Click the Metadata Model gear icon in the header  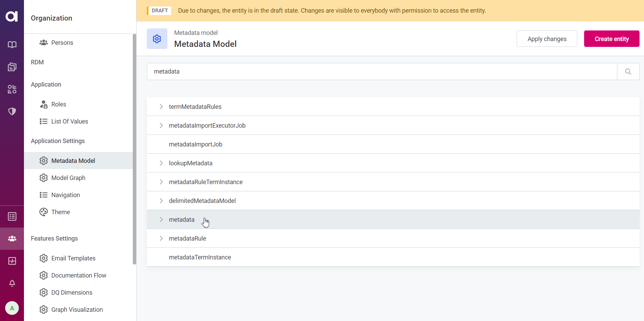point(157,39)
